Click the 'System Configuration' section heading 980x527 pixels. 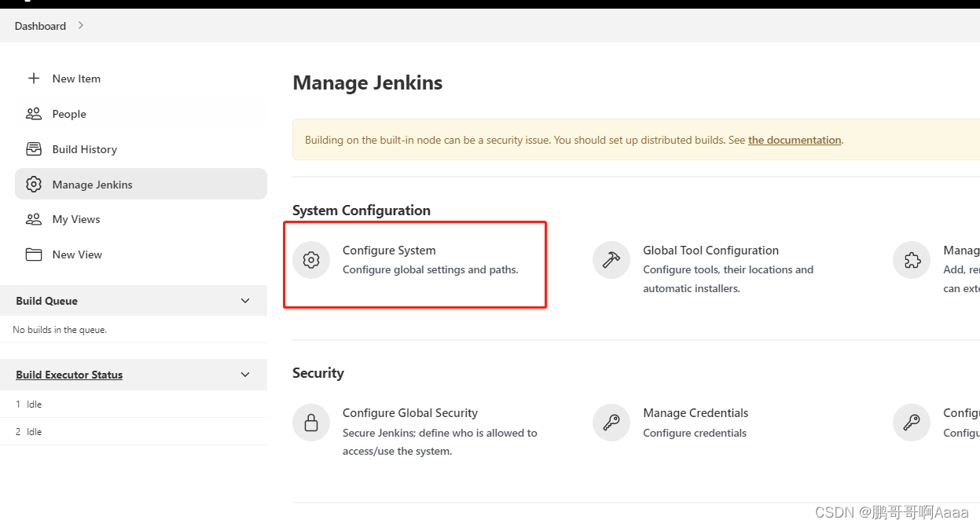[362, 210]
